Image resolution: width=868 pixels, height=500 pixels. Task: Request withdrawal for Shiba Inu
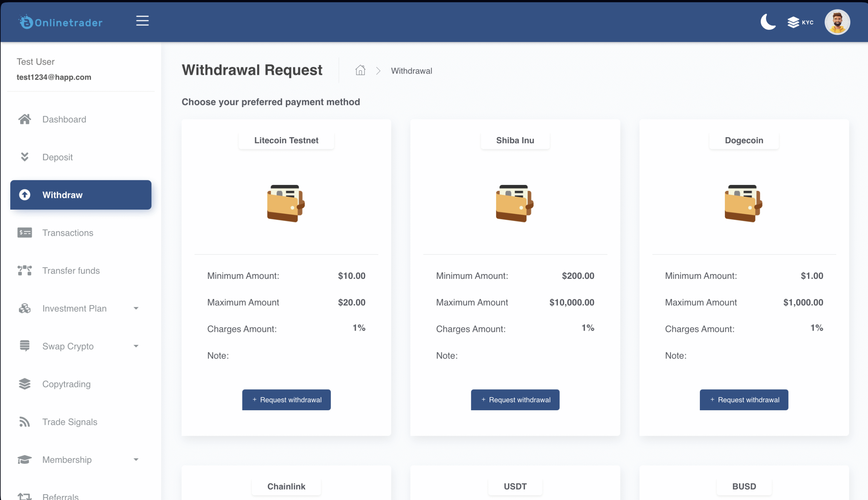[515, 399]
